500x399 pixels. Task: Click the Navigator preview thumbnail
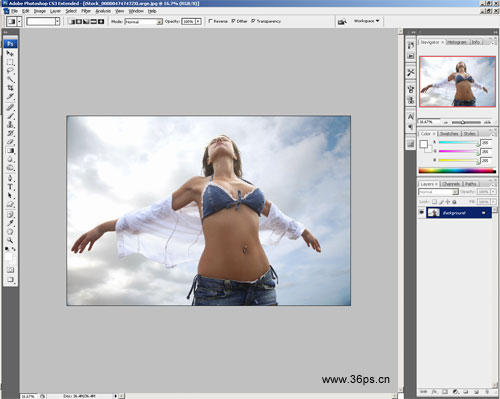[x=457, y=82]
